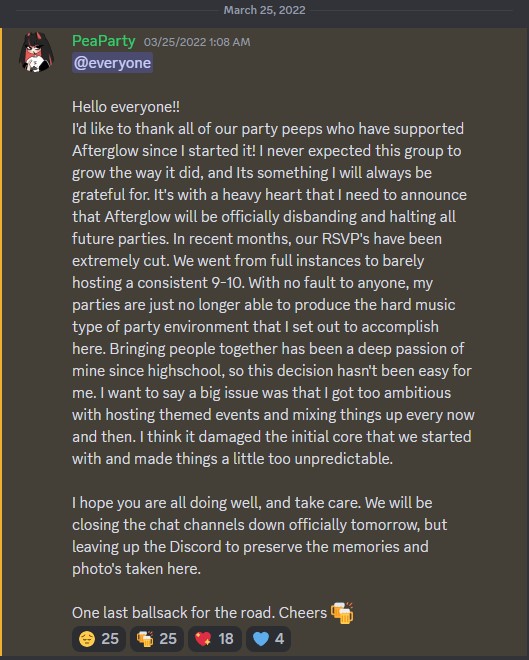
Task: Click the yellow mention highlight bar
Action: (1, 342)
